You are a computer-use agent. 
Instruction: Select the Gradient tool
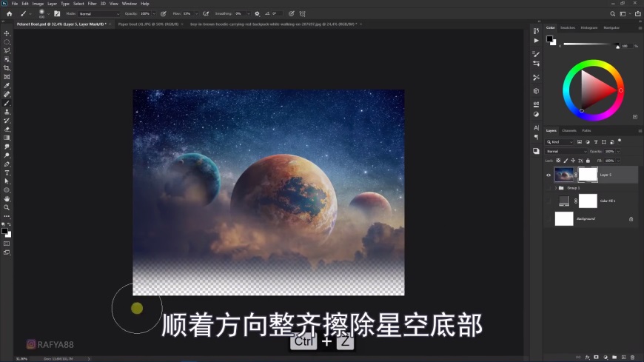[7, 138]
